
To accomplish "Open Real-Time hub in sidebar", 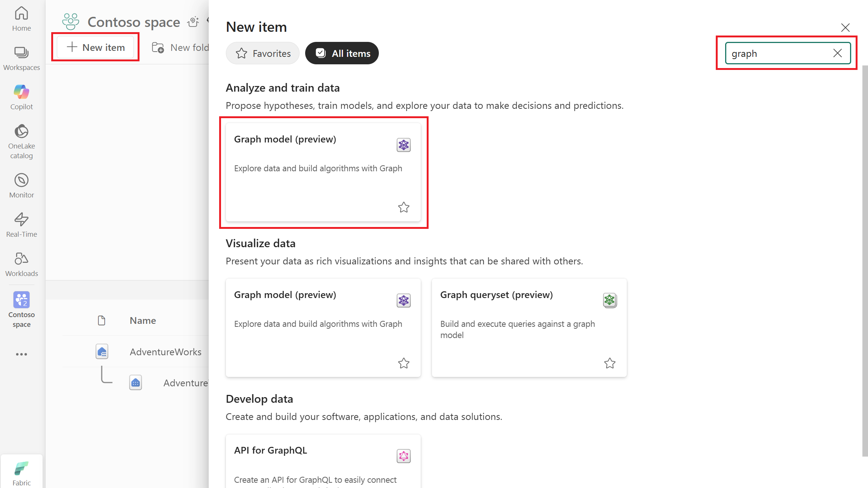I will [21, 225].
